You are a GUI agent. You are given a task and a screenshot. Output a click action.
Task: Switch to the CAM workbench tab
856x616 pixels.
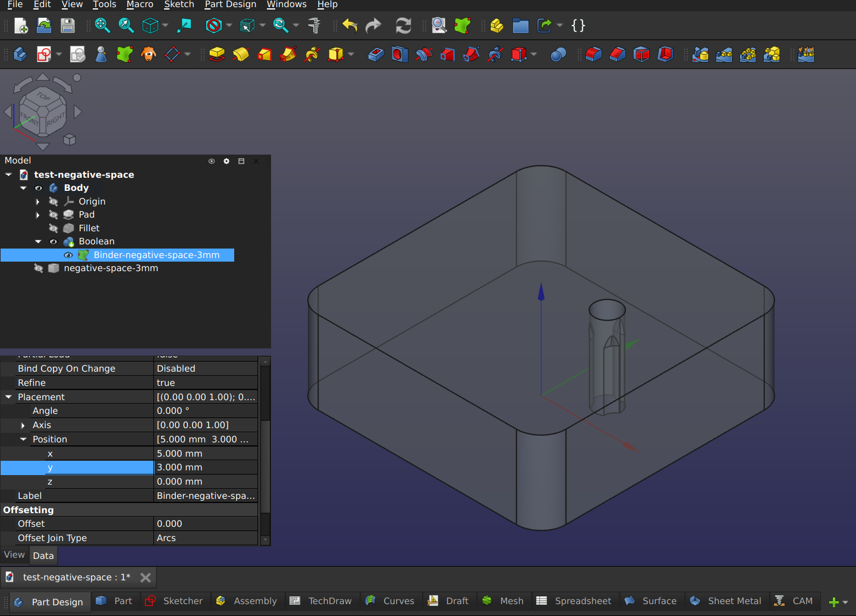794,601
